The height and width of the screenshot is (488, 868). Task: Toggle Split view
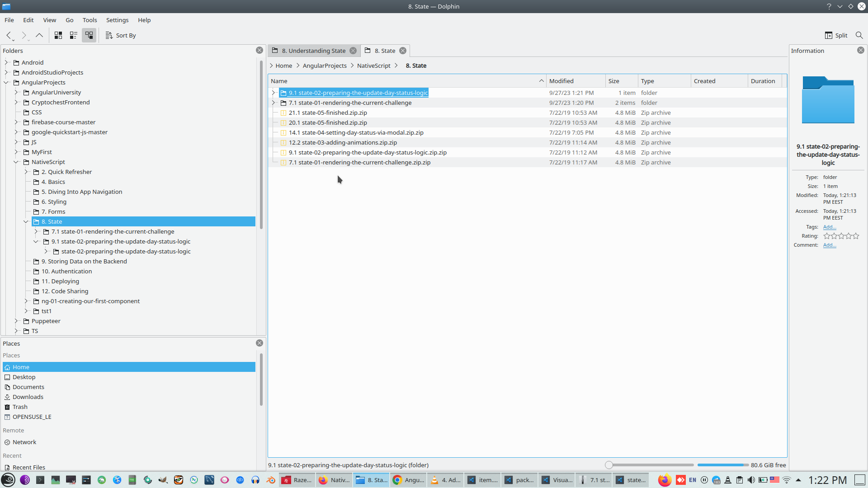click(836, 35)
